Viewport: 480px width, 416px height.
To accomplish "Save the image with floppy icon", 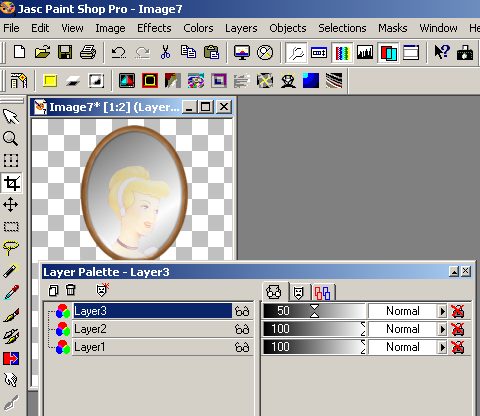I will (65, 52).
